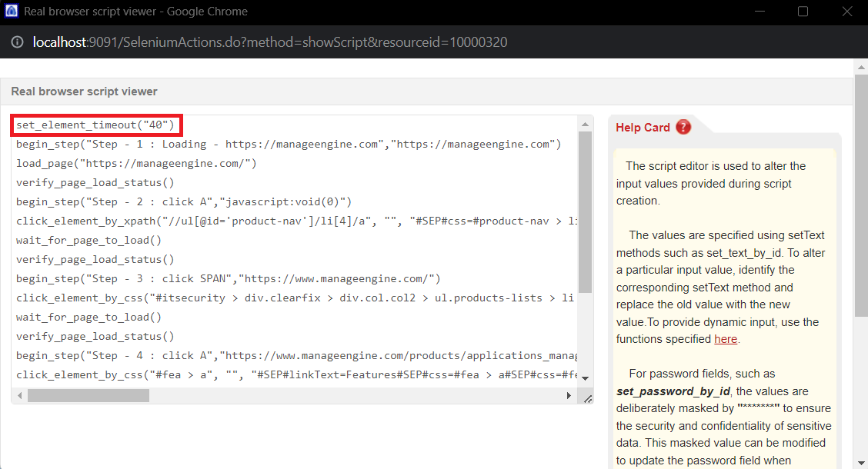Open the 'here' link in the Help Card
The image size is (868, 469).
[x=726, y=339]
